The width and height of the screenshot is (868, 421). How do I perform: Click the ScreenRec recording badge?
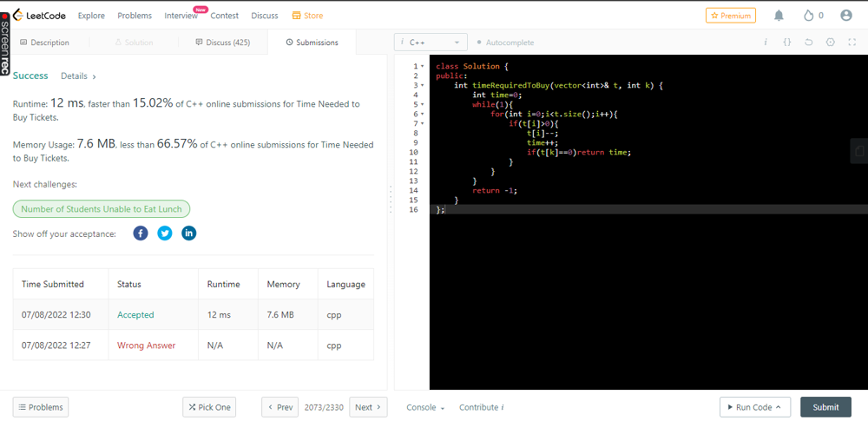[x=5, y=44]
